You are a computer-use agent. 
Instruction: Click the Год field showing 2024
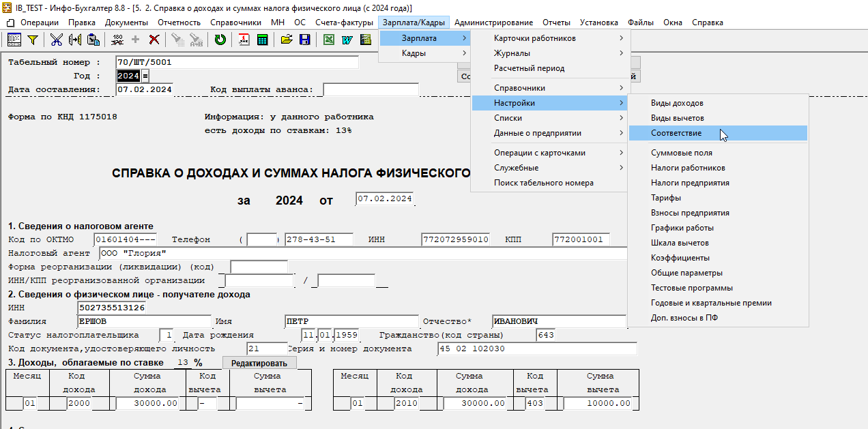coord(128,76)
